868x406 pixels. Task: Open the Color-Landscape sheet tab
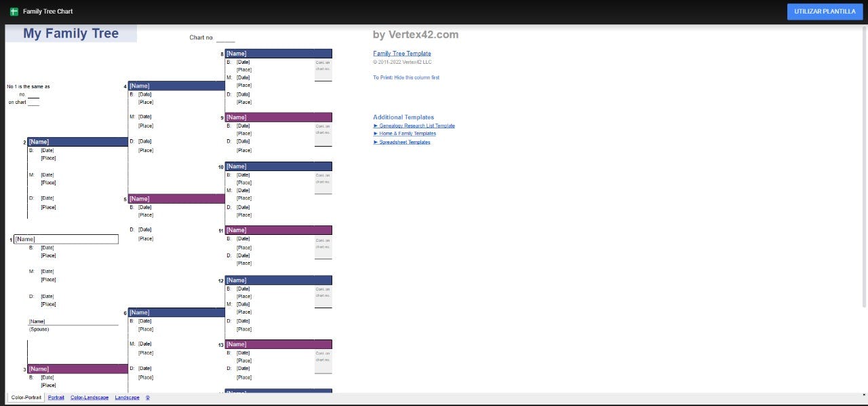90,398
